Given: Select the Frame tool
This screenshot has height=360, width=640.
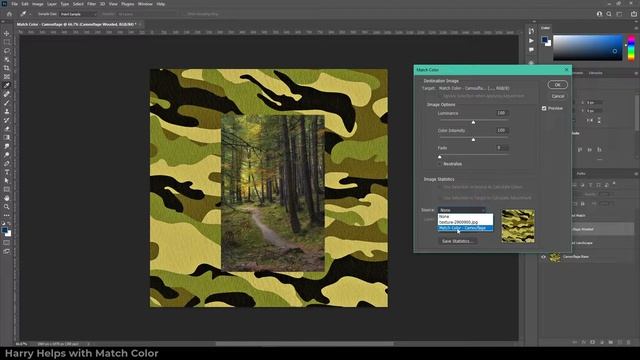Looking at the screenshot, I should [7, 77].
